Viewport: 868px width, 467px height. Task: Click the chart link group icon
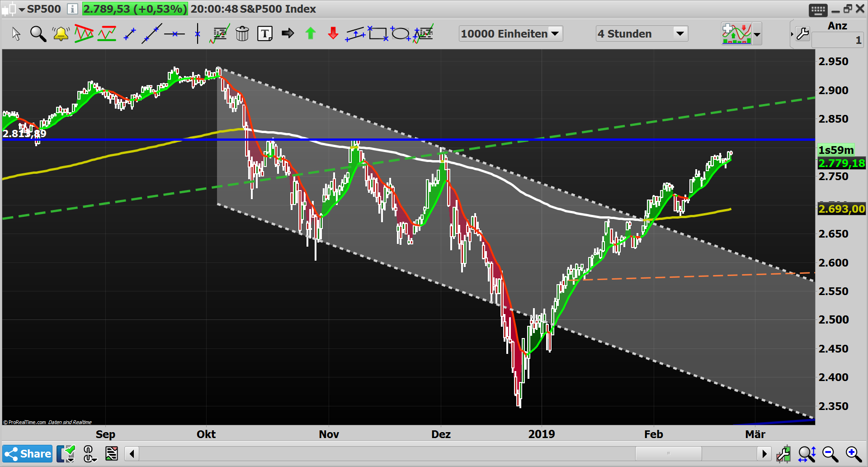point(90,454)
